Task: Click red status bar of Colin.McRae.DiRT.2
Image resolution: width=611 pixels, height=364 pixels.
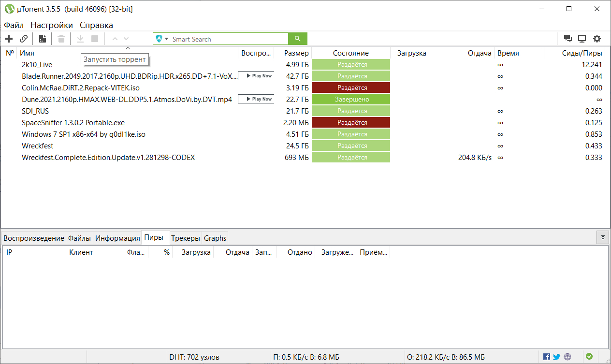Action: click(351, 87)
